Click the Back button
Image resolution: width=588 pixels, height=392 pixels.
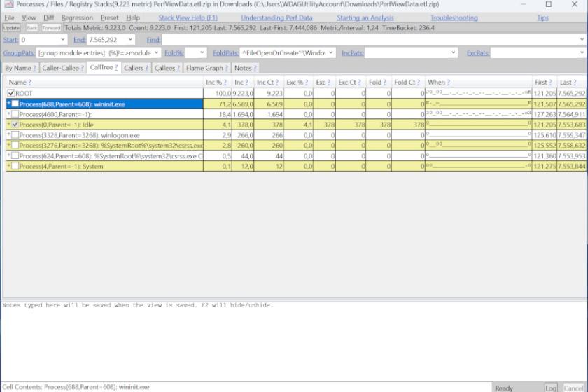(x=32, y=28)
